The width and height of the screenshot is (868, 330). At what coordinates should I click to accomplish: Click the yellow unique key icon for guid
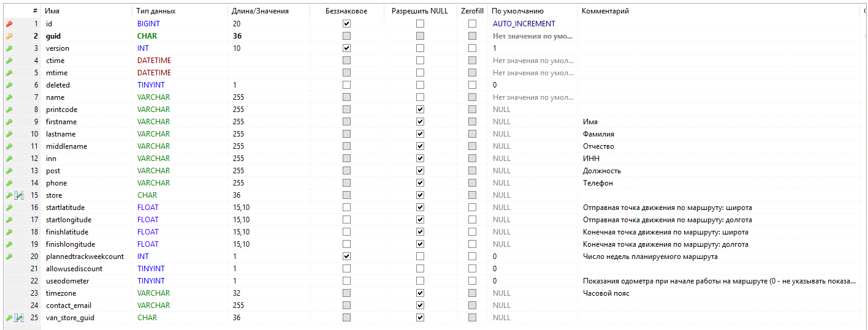(x=9, y=36)
